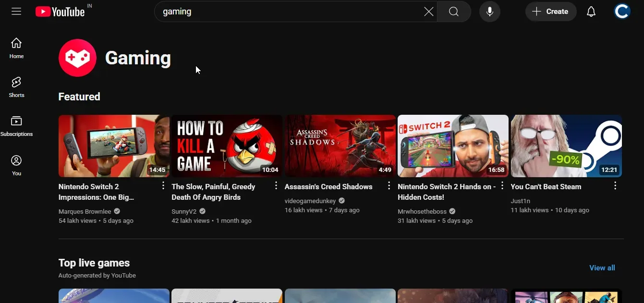Image resolution: width=644 pixels, height=303 pixels.
Task: Visit Marques Brownlee channel
Action: (x=85, y=211)
